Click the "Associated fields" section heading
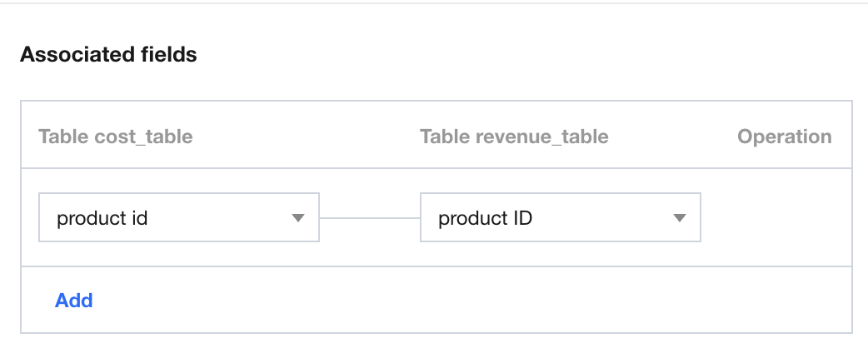The image size is (868, 353). pyautogui.click(x=108, y=55)
